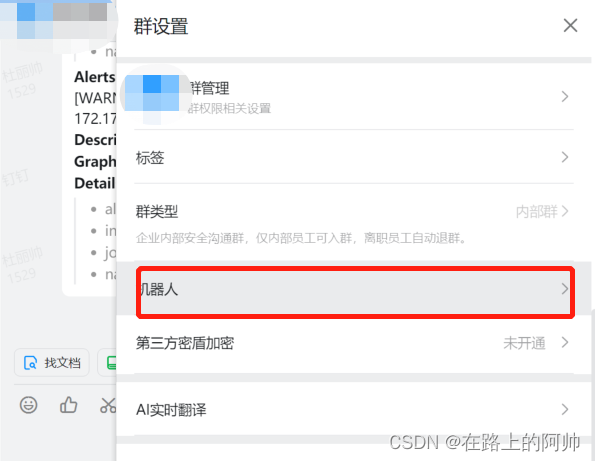
Task: Open 群管理 permission settings
Action: [x=354, y=96]
